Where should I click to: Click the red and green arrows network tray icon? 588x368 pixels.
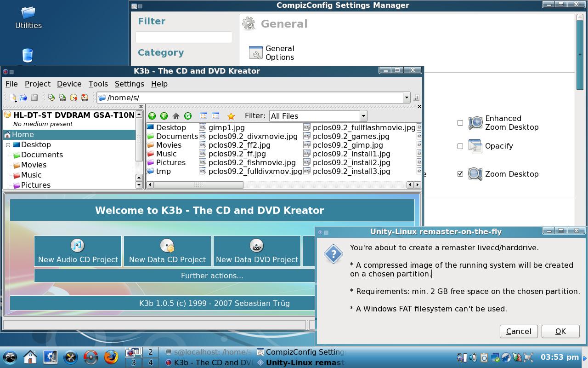pos(517,357)
